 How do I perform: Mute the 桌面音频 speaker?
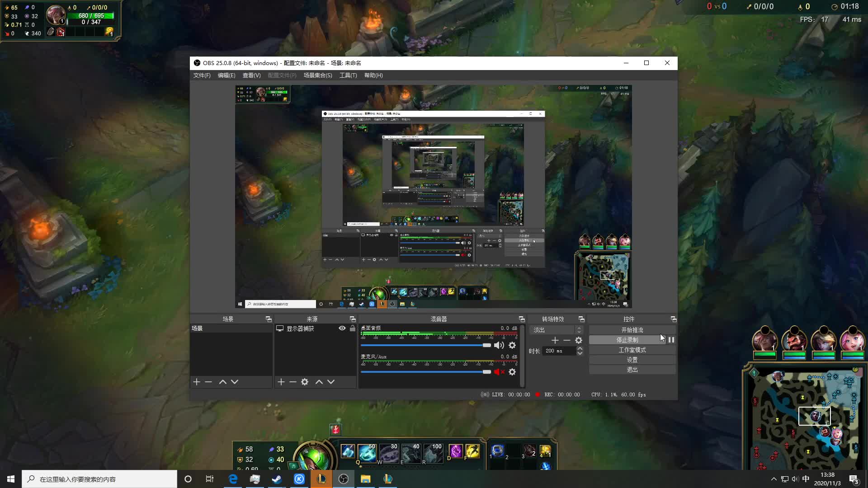499,345
